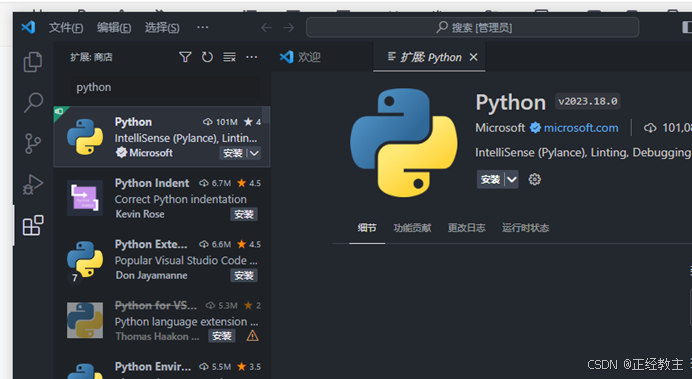Open the Extensions view icon
The width and height of the screenshot is (692, 379).
pyautogui.click(x=33, y=225)
